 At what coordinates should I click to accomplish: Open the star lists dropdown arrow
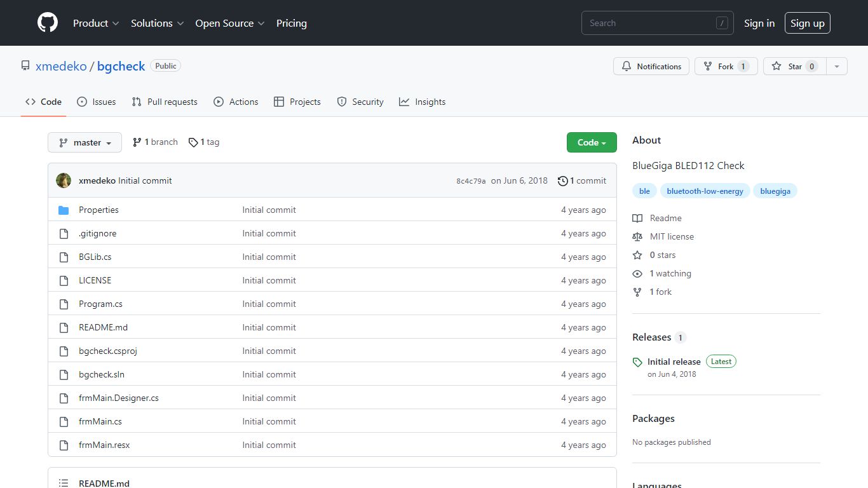(x=837, y=66)
